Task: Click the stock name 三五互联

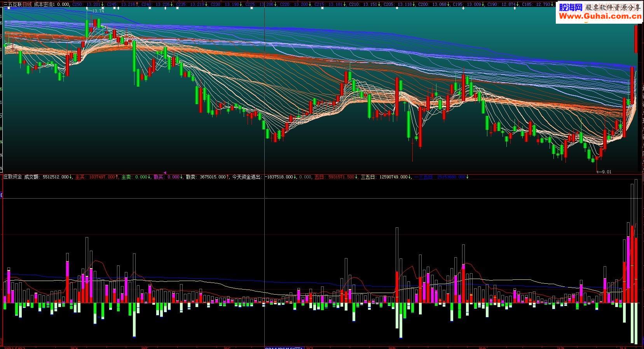Action: tap(12, 5)
